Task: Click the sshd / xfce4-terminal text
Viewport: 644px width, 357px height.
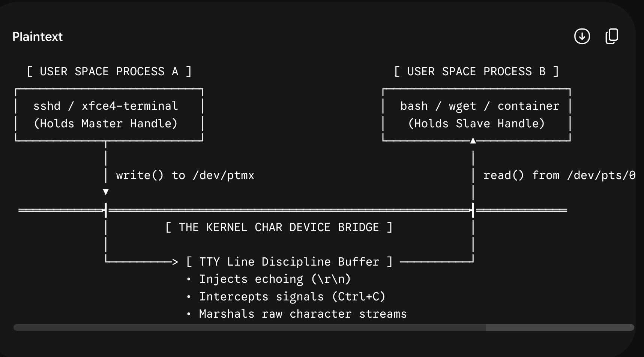Action: pos(106,106)
